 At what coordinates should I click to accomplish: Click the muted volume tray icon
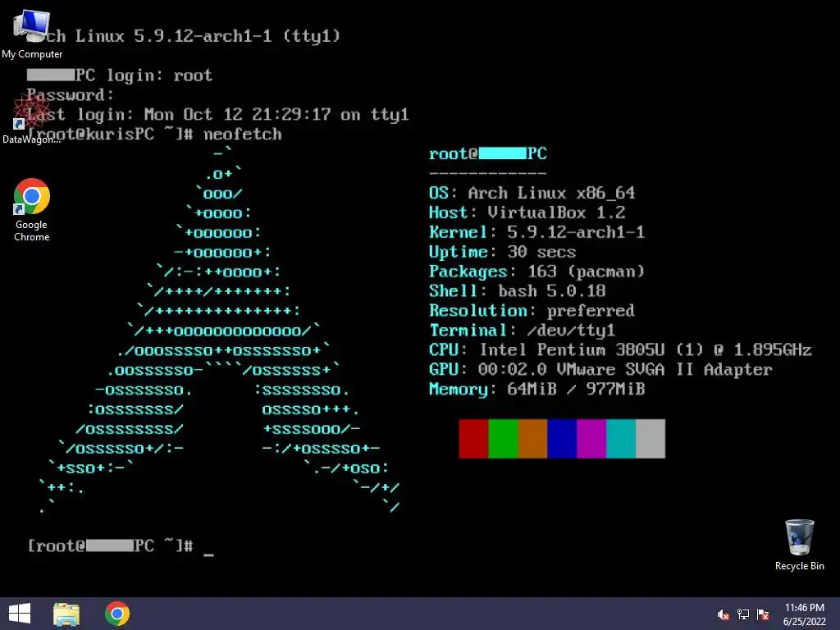(724, 614)
